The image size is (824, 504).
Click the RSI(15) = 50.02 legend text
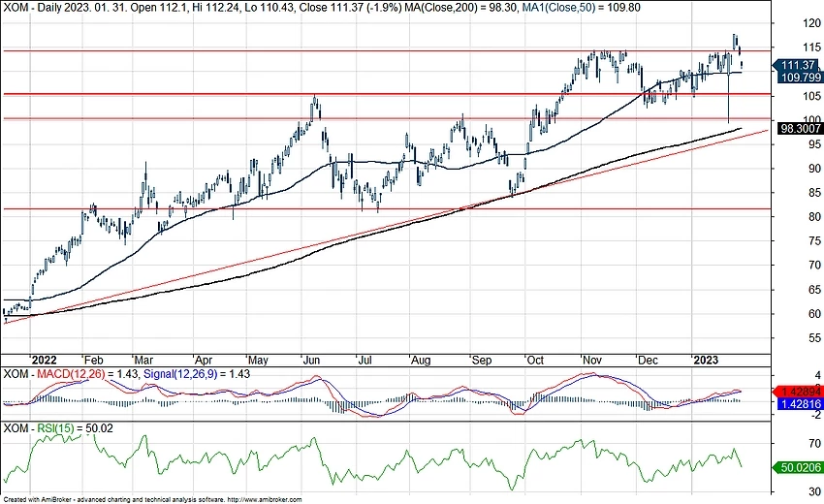tap(76, 428)
